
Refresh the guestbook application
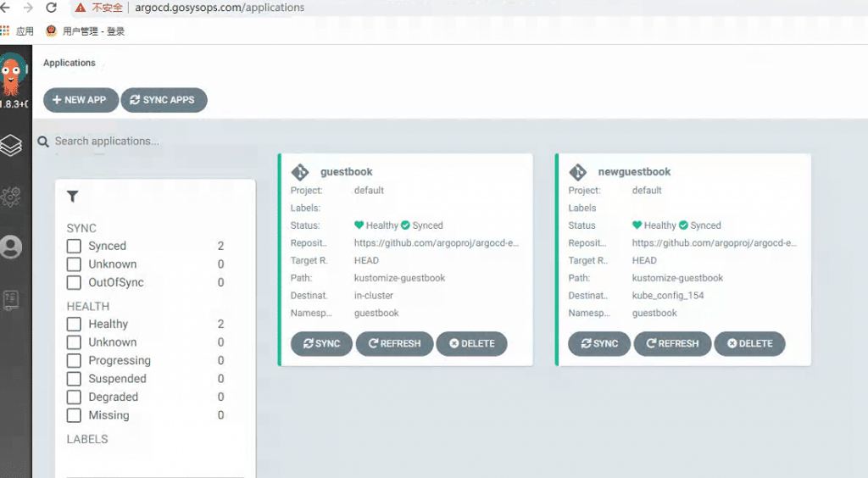point(395,343)
